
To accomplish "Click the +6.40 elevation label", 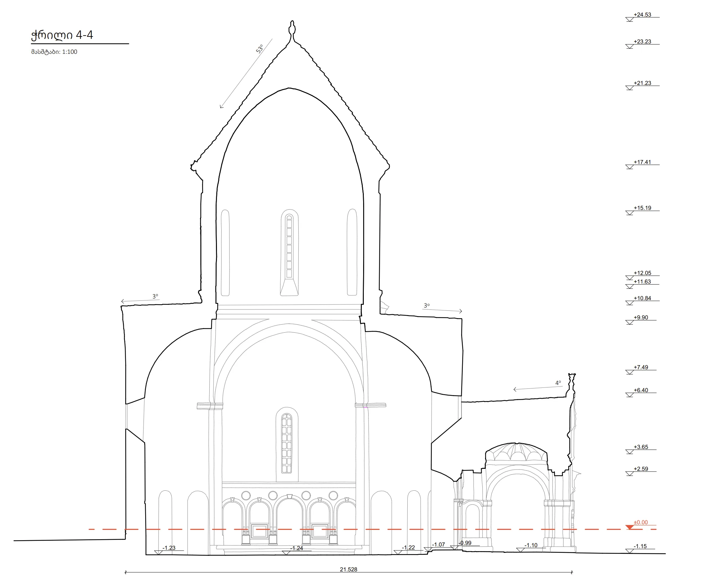I will pos(641,390).
